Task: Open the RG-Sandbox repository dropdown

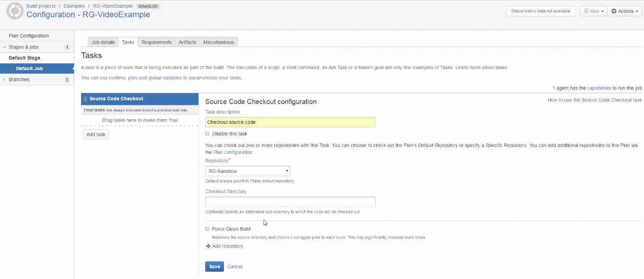Action: tap(247, 171)
